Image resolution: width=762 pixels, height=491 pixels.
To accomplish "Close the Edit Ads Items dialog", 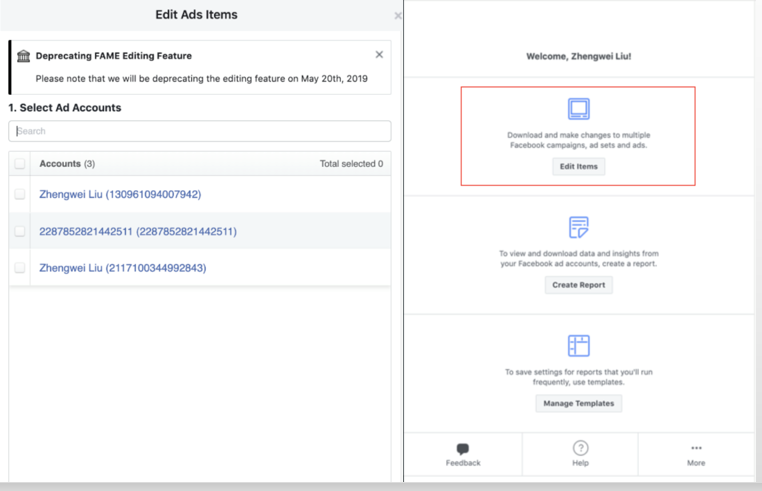I will coord(398,16).
